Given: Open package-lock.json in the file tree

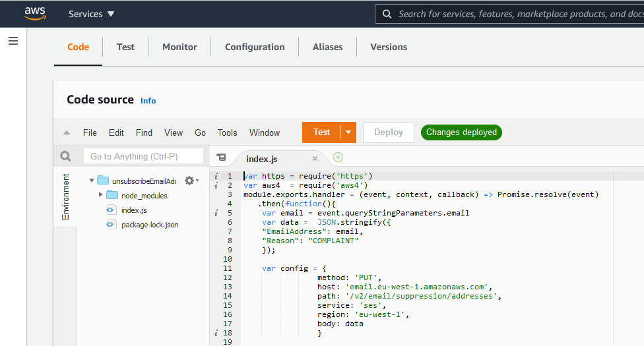Looking at the screenshot, I should click(x=150, y=225).
